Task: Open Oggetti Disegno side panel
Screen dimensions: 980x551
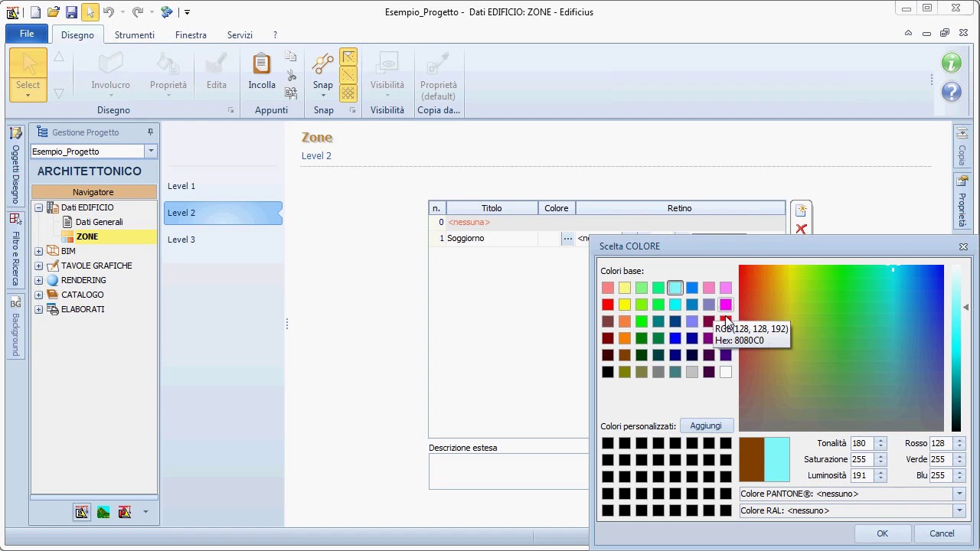Action: 15,166
